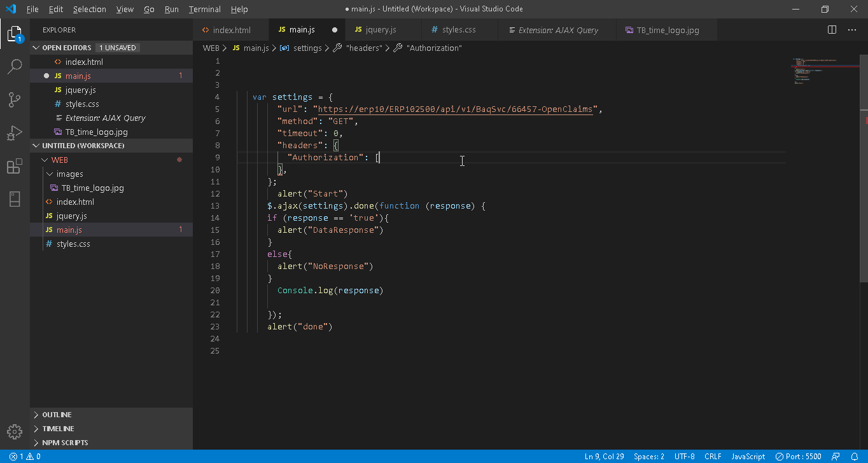Open the Run and Debug view
Screen dimensions: 868x463
(x=15, y=133)
